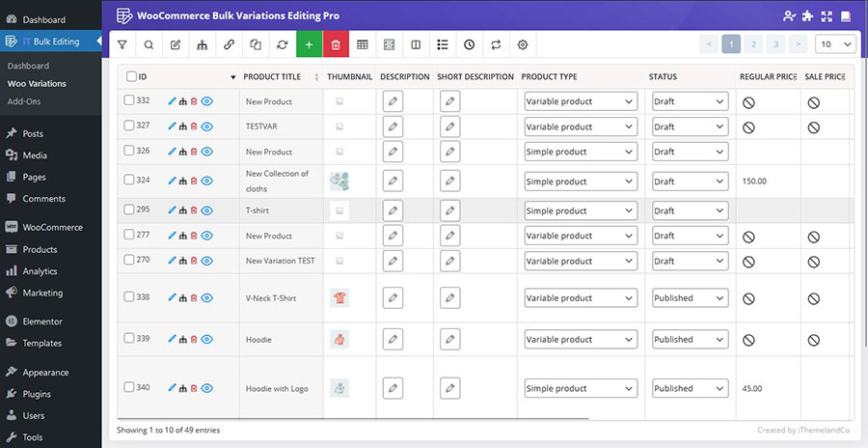Click the regular price 150.00 cell
Viewport: 868px width, 448px height.
[x=769, y=181]
